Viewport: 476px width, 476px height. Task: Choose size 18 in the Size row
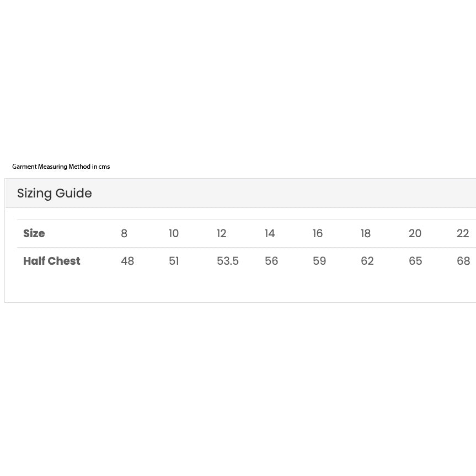(366, 233)
